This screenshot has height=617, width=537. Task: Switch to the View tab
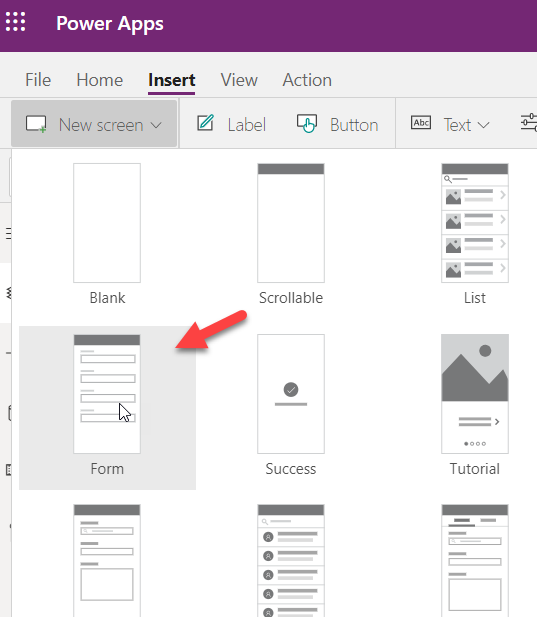pyautogui.click(x=239, y=80)
